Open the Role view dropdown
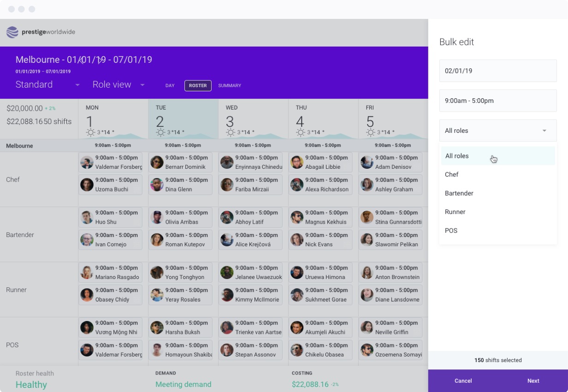 (x=119, y=85)
